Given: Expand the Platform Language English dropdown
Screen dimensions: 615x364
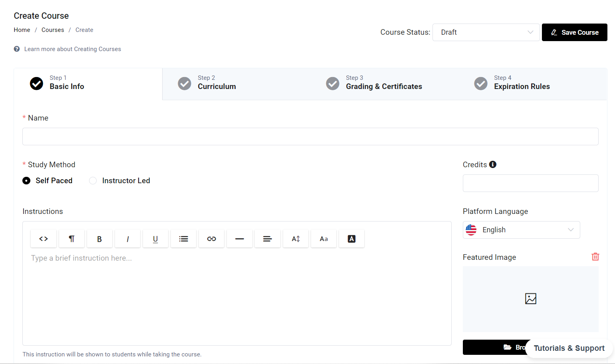Looking at the screenshot, I should click(x=521, y=230).
